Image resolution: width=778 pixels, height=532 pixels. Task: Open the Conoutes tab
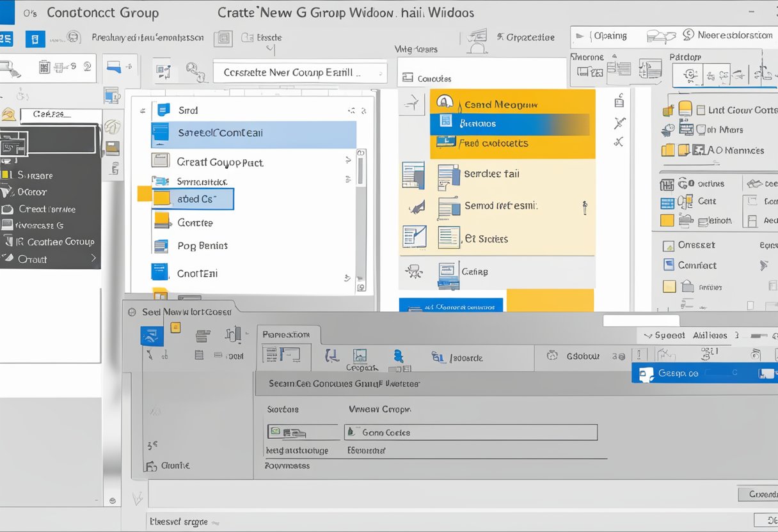click(x=427, y=79)
